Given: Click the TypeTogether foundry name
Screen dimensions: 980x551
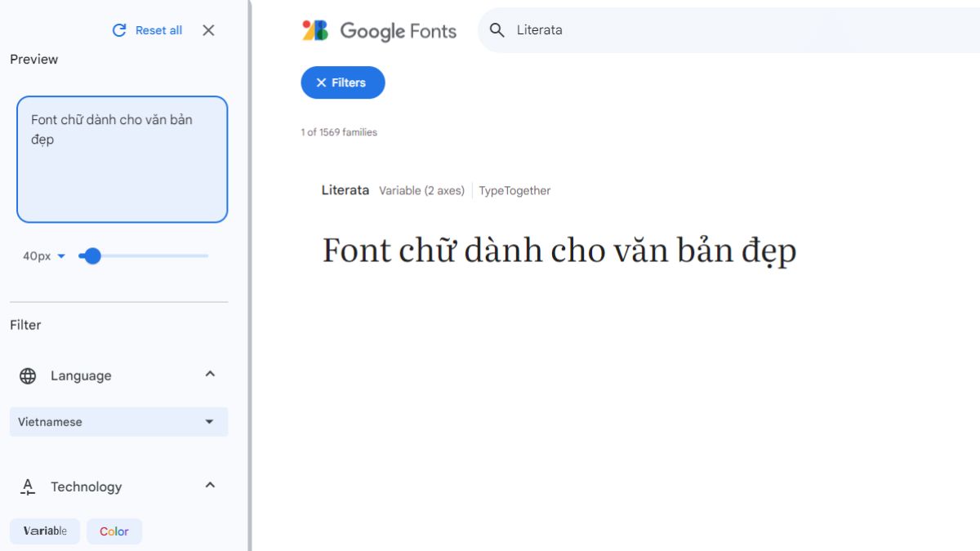Looking at the screenshot, I should 514,190.
